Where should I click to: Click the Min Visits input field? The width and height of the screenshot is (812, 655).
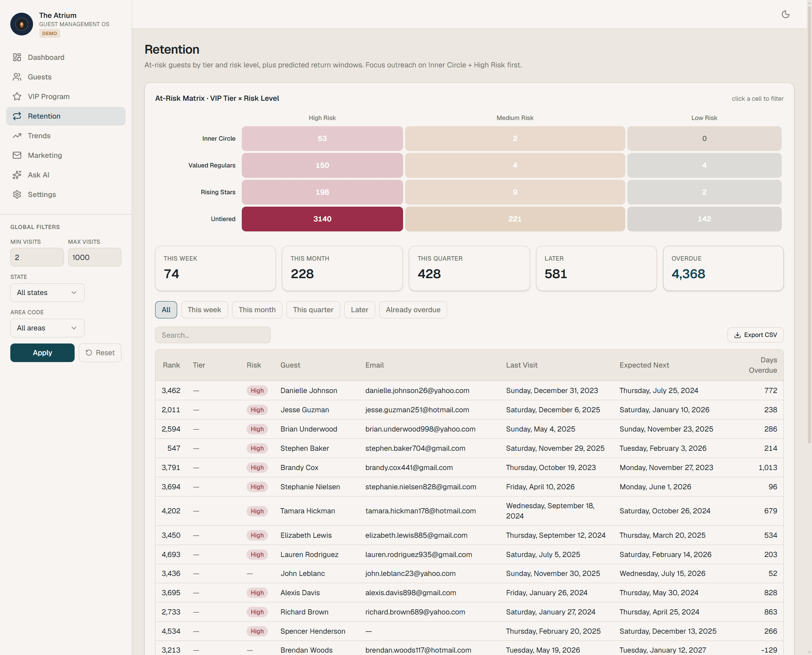tap(37, 257)
